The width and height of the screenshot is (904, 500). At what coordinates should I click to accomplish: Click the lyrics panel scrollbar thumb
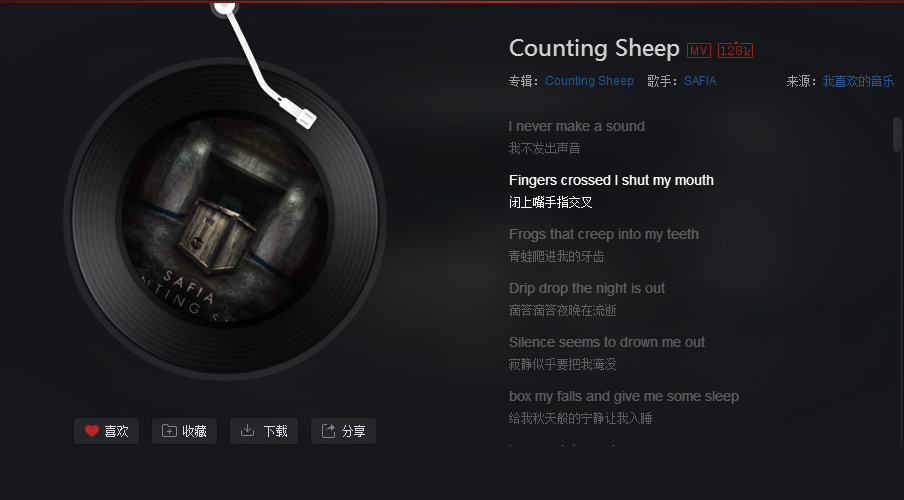(897, 134)
